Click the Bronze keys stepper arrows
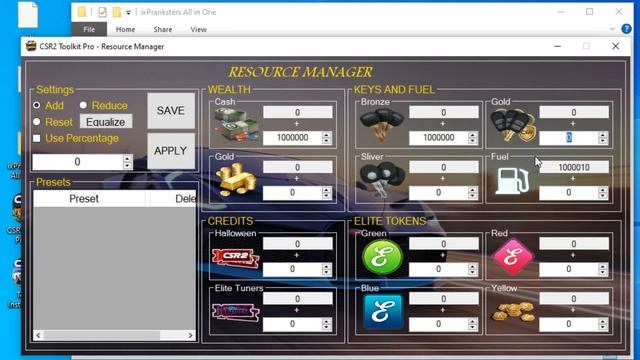 click(472, 138)
